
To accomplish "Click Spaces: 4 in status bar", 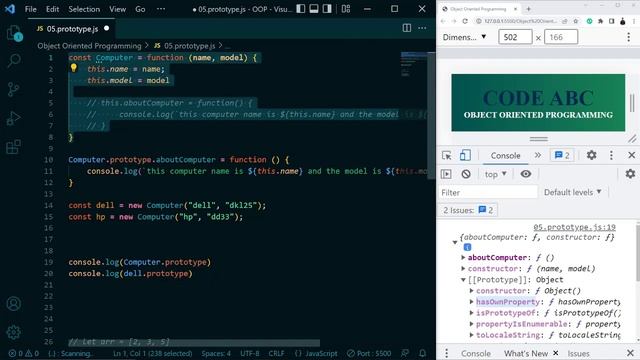I will [x=216, y=353].
